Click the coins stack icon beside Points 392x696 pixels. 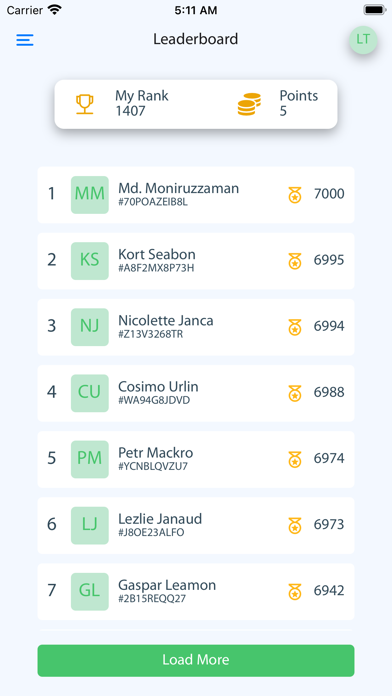(249, 104)
